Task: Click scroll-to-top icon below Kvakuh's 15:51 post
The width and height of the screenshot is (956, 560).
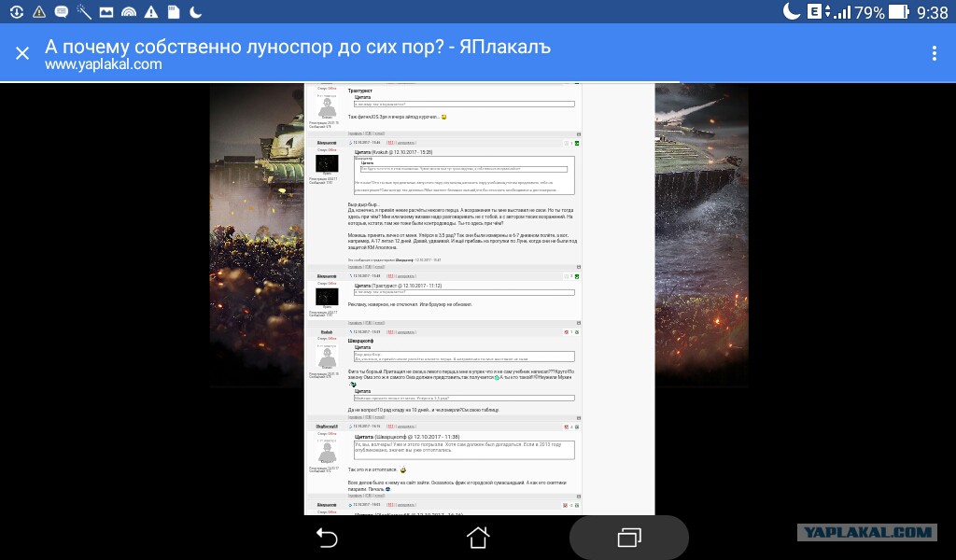Action: point(579,418)
